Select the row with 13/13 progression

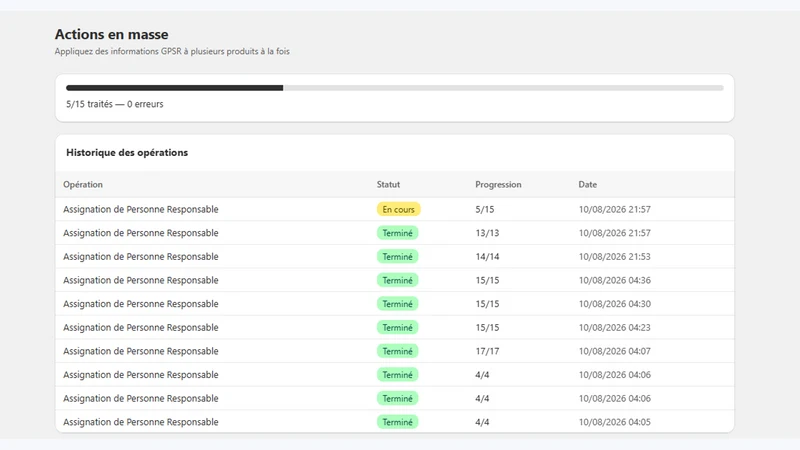tap(394, 233)
